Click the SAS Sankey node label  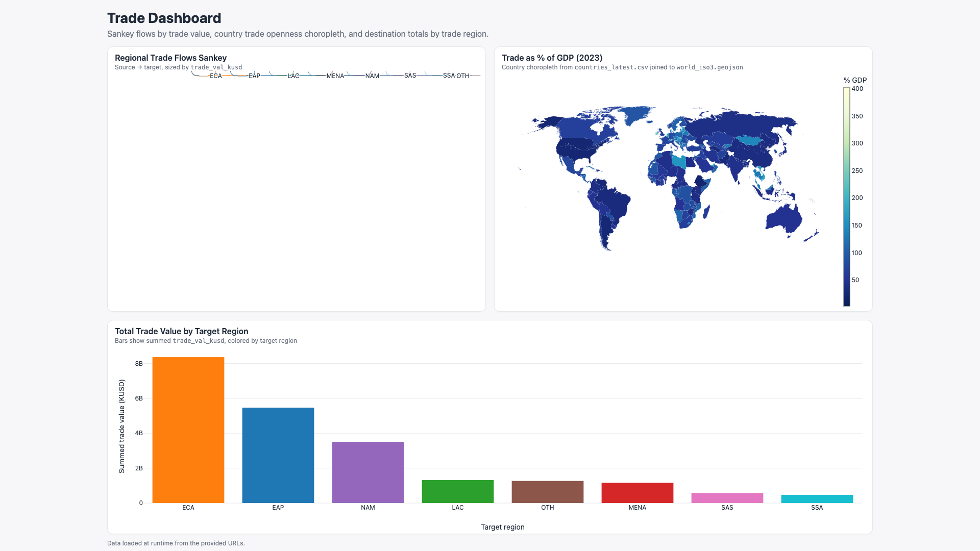tap(410, 76)
